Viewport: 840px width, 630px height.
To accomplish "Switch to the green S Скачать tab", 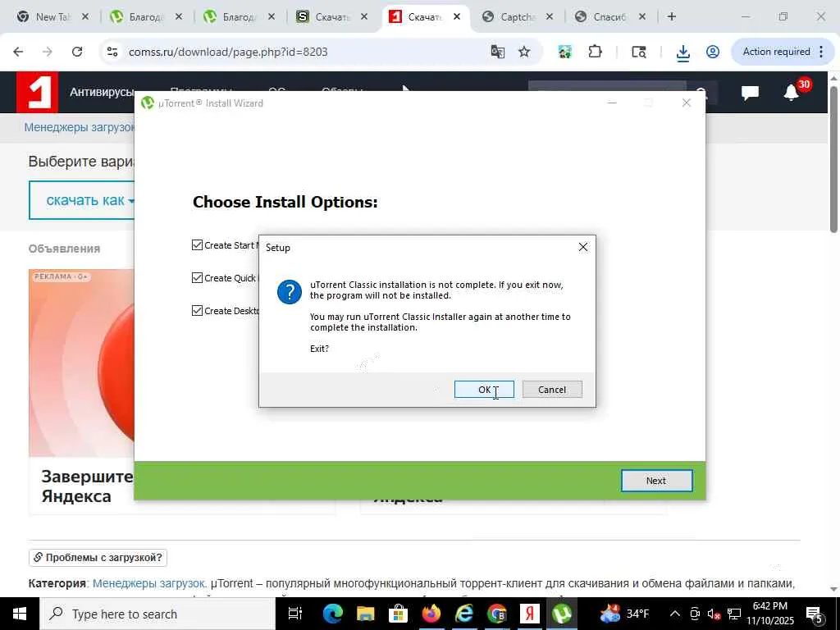I will [331, 17].
